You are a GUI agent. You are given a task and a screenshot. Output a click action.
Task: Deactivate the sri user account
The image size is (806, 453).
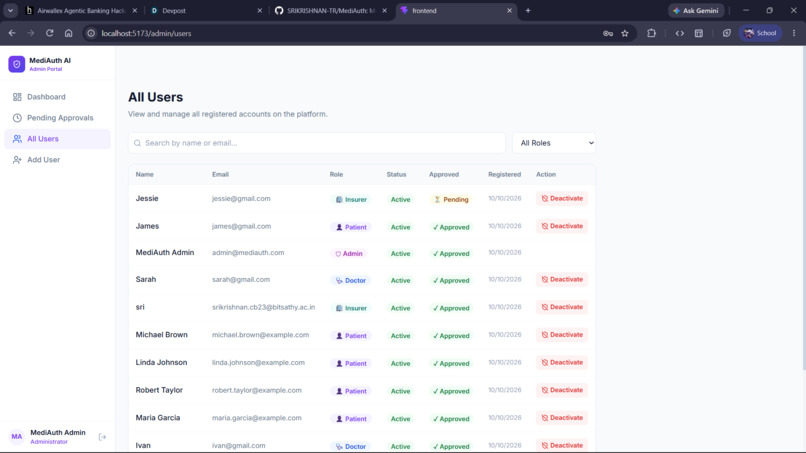coord(562,307)
